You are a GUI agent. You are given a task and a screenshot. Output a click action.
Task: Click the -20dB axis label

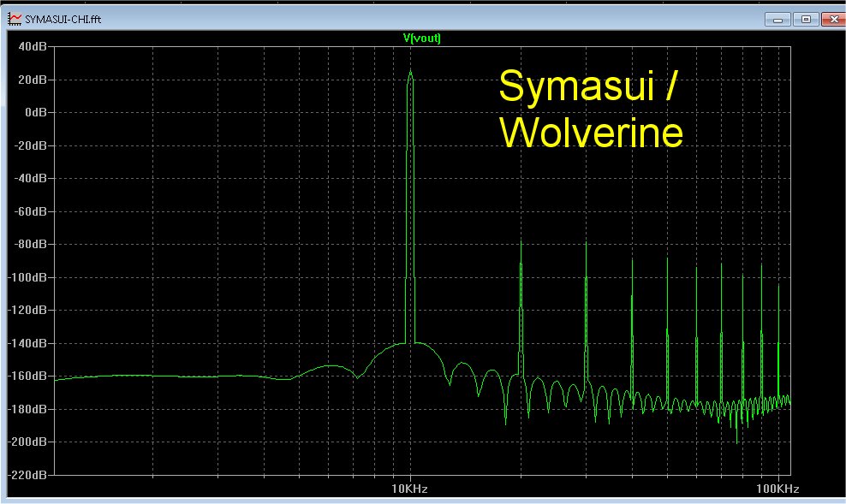[30, 145]
